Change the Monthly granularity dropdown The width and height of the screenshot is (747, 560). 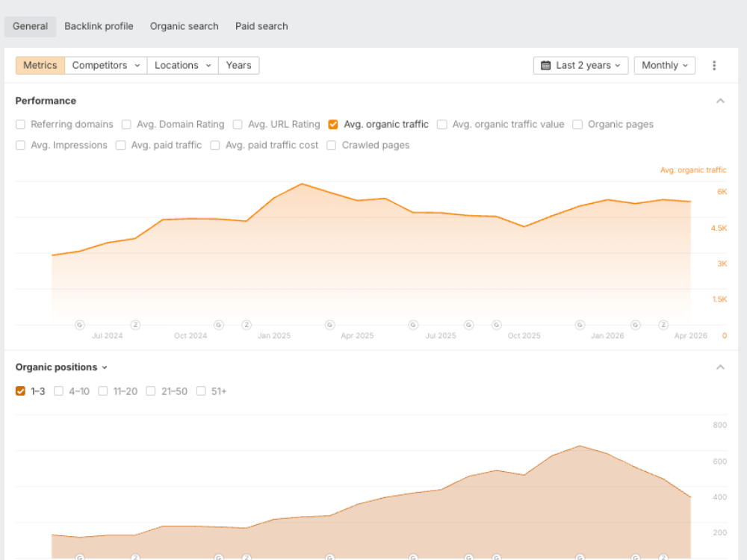pos(663,65)
